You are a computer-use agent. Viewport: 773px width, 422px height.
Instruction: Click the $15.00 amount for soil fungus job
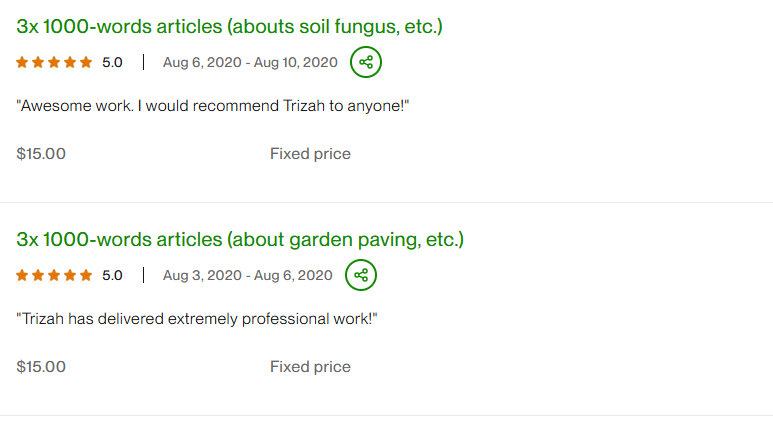tap(41, 154)
